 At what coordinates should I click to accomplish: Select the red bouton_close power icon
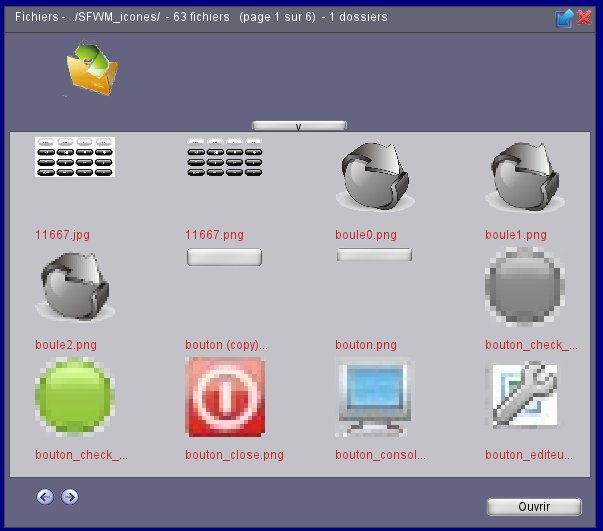point(225,396)
